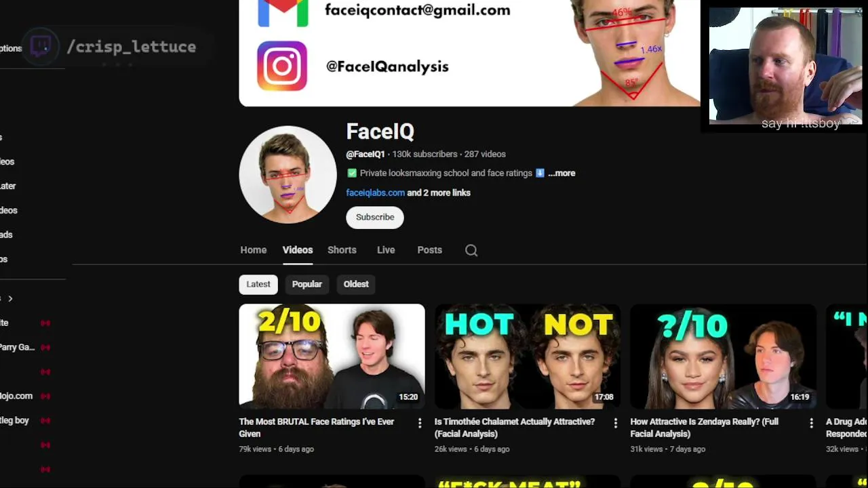Switch to the Posts tab

[429, 250]
